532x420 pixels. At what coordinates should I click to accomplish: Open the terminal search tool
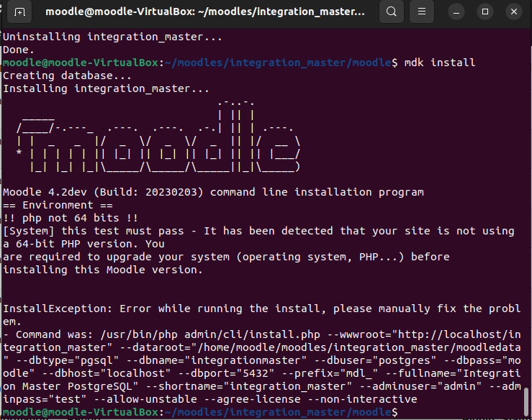pos(391,12)
